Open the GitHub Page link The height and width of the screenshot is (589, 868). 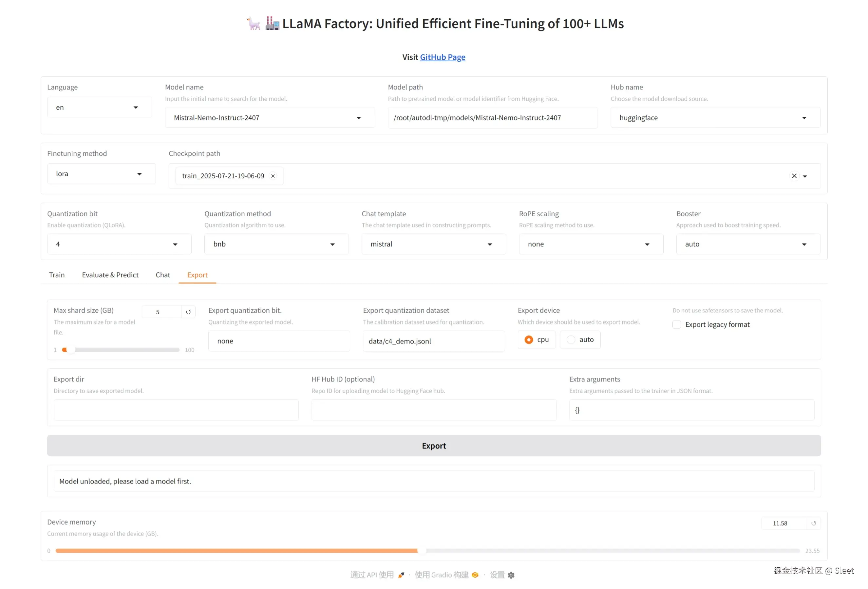[443, 57]
